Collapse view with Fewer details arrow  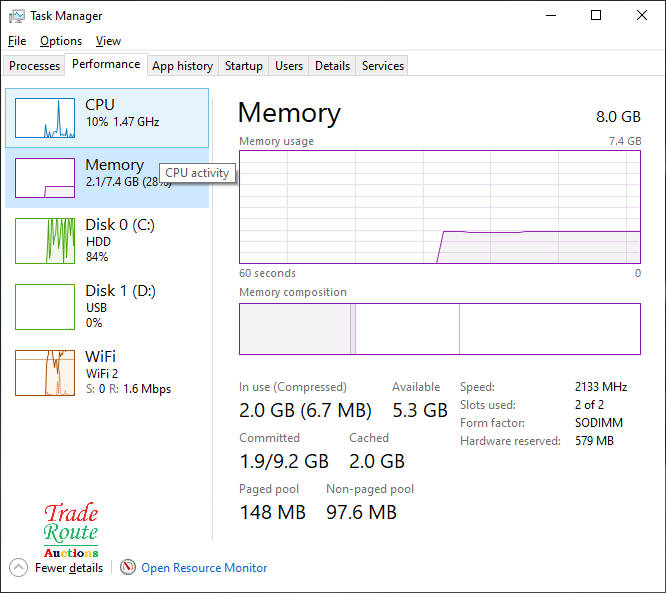point(18,568)
